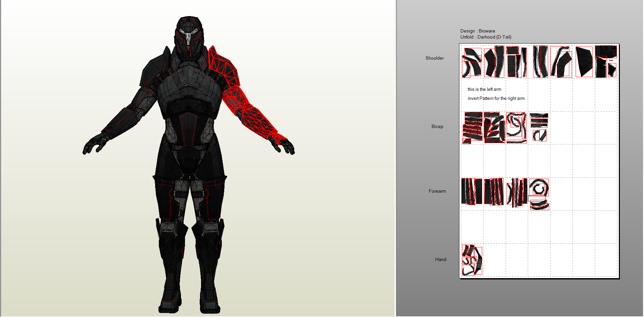Click the 'this is the left arm' note
This screenshot has width=644, height=317.
[484, 89]
